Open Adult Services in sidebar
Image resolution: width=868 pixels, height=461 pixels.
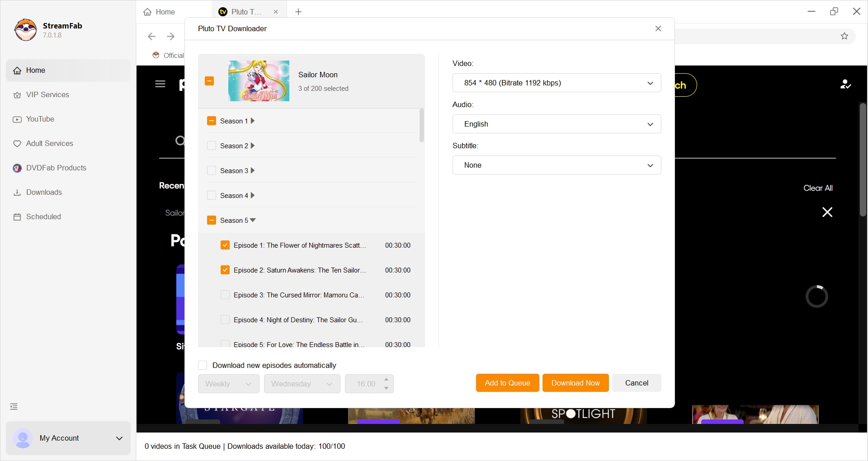click(x=68, y=144)
